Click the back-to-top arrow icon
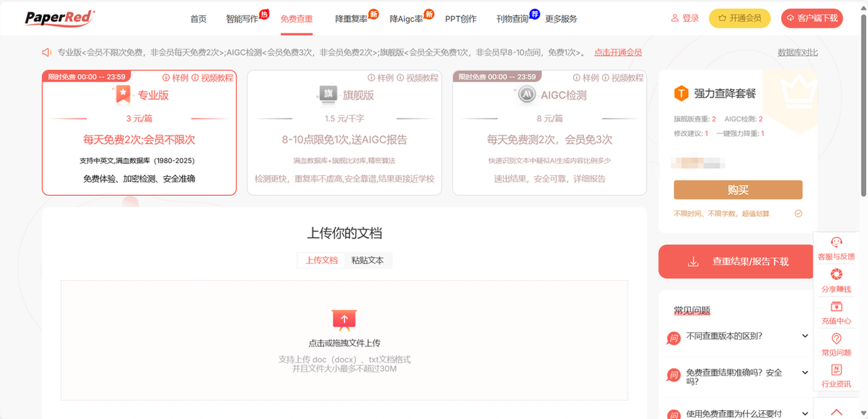The width and height of the screenshot is (868, 419). [x=837, y=412]
